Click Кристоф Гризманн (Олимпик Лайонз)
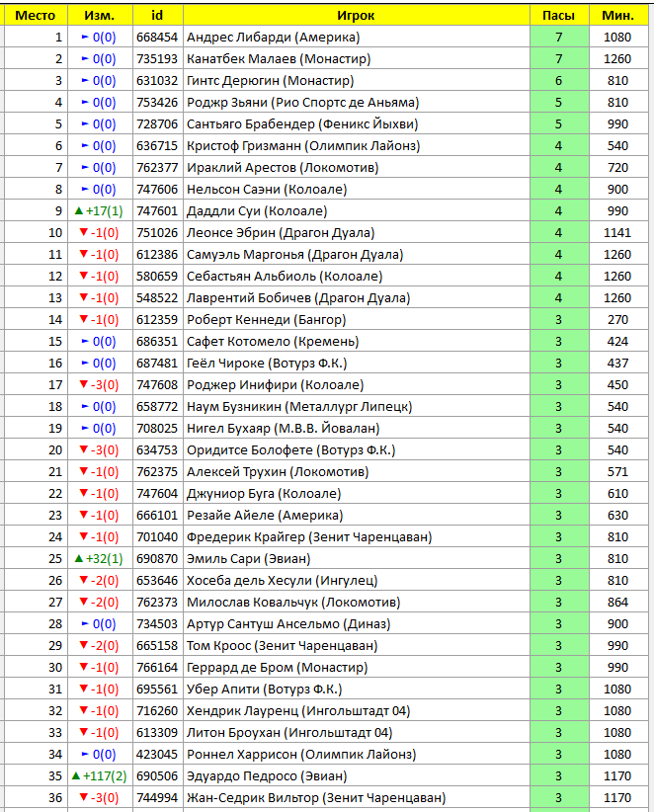Screen dimensions: 654x812 tap(357, 146)
